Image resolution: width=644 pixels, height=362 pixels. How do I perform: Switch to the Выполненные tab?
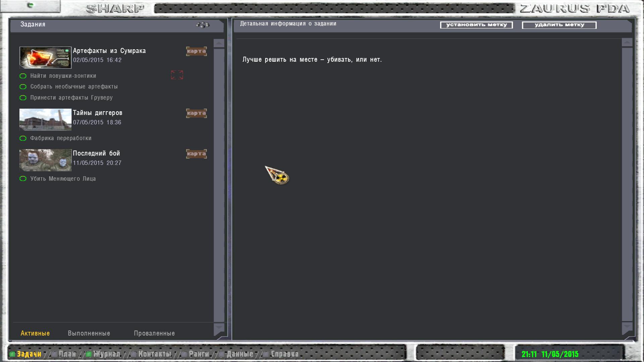click(x=89, y=334)
